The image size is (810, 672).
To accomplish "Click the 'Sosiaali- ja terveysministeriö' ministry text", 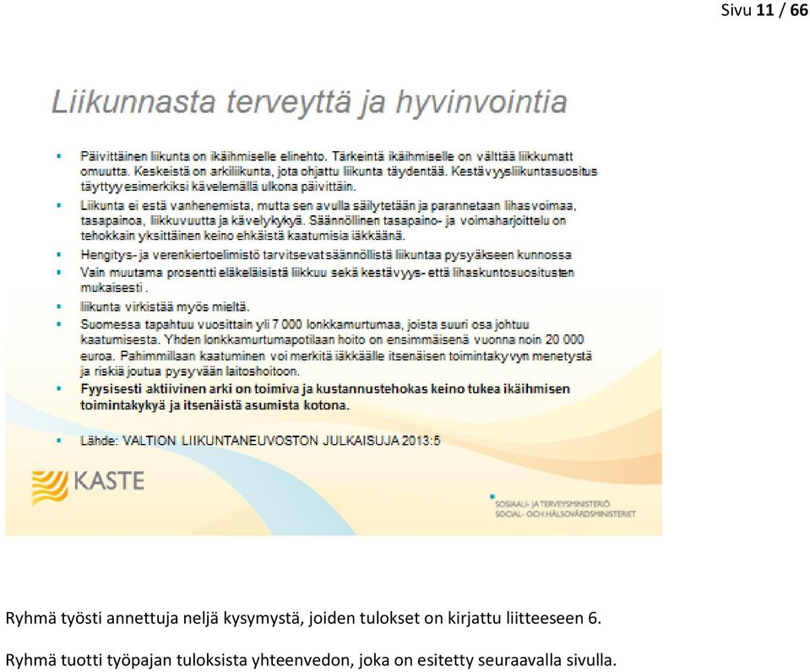I will [552, 504].
